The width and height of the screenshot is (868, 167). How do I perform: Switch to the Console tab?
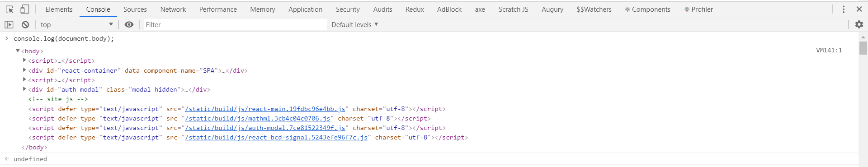(98, 9)
